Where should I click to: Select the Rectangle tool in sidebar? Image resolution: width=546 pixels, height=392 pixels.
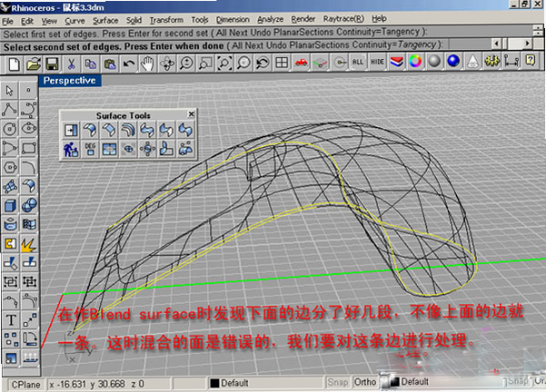[29, 148]
